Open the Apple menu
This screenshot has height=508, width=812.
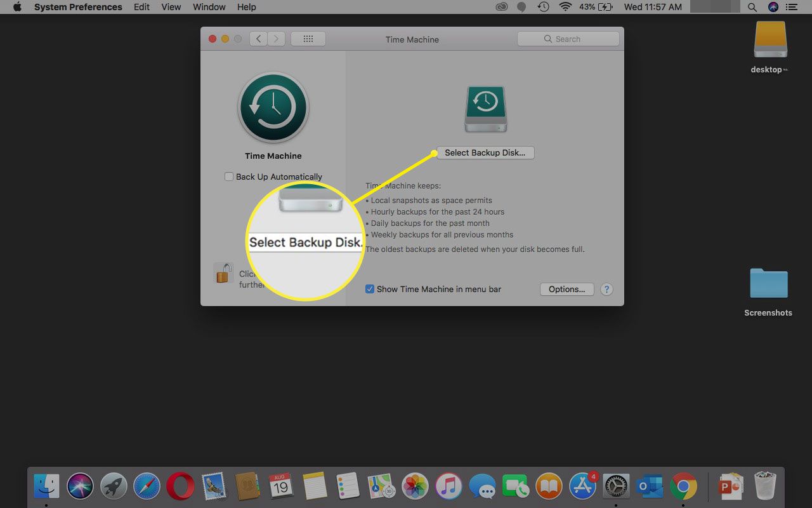click(x=17, y=7)
